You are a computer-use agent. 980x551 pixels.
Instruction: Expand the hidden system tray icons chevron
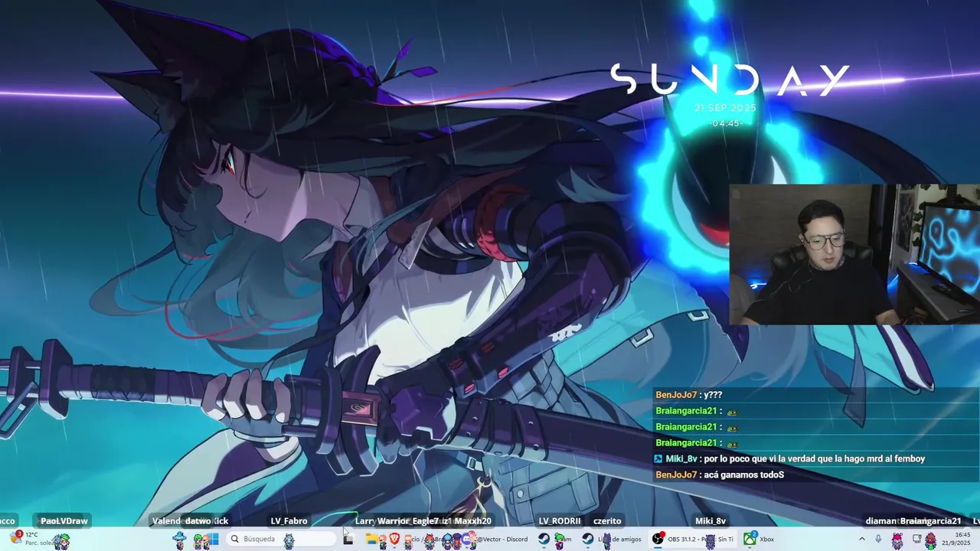pyautogui.click(x=861, y=539)
